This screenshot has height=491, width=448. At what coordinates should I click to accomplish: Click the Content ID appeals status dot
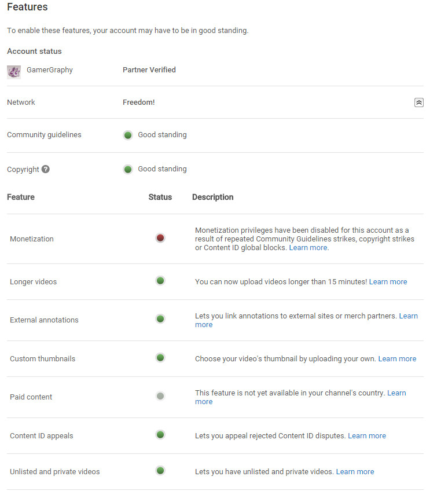coord(160,435)
